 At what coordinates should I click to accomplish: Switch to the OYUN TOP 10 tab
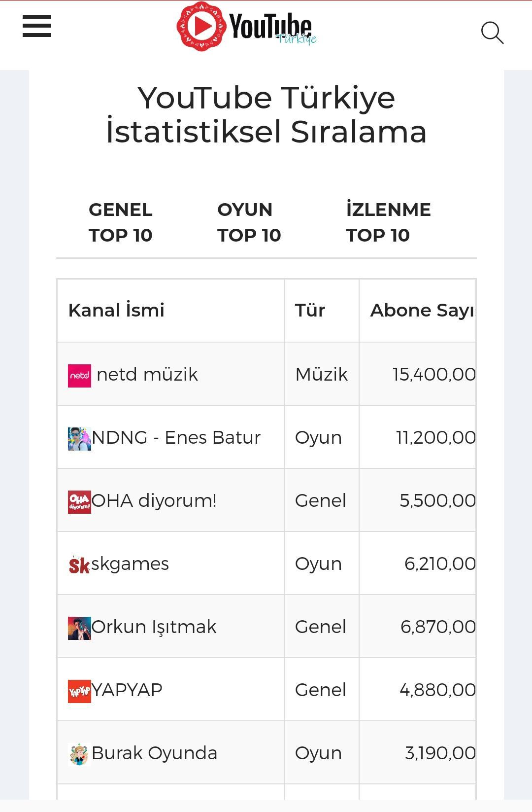click(x=249, y=222)
